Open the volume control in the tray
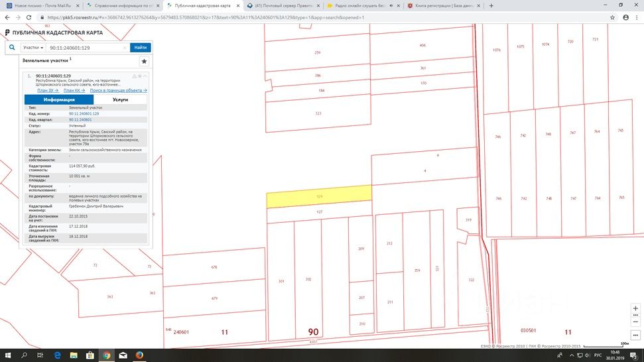Viewport: 644px width, 362px height. click(x=588, y=355)
